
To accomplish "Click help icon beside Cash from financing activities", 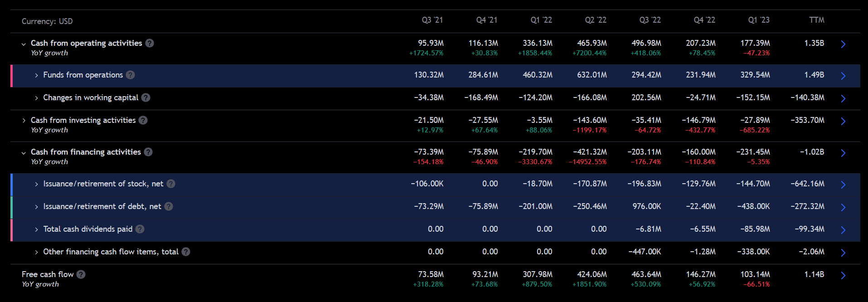I will coord(148,152).
